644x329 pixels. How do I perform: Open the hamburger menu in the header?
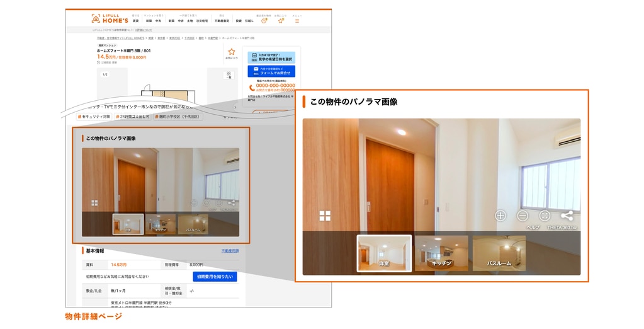click(x=297, y=20)
